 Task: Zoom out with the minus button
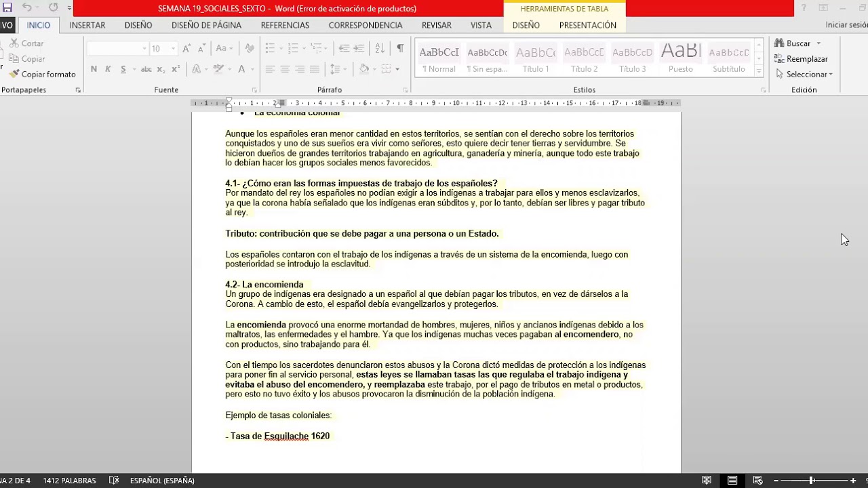[776, 481]
